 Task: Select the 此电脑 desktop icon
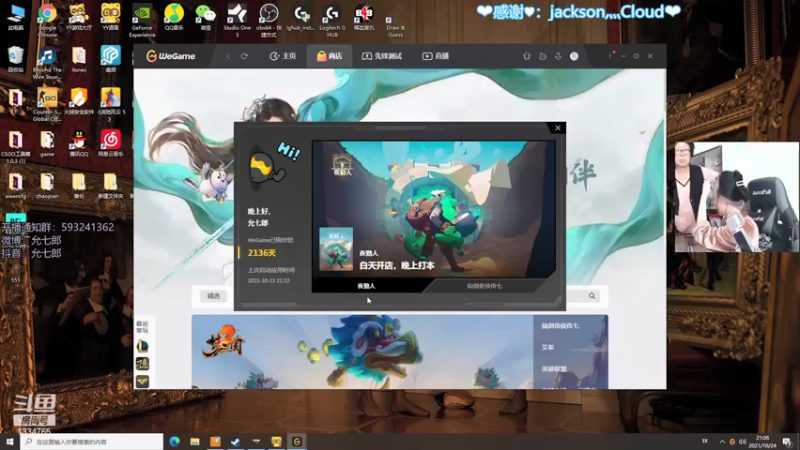click(x=16, y=17)
